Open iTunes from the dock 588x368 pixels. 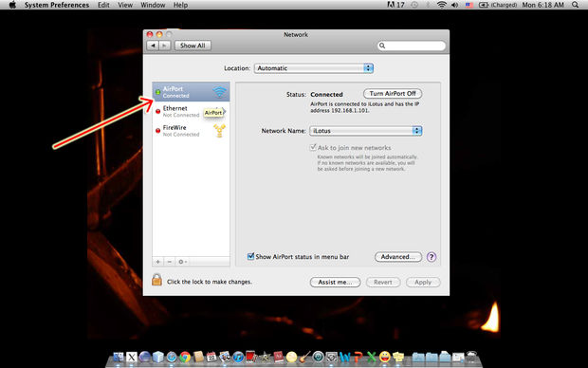[x=237, y=357]
